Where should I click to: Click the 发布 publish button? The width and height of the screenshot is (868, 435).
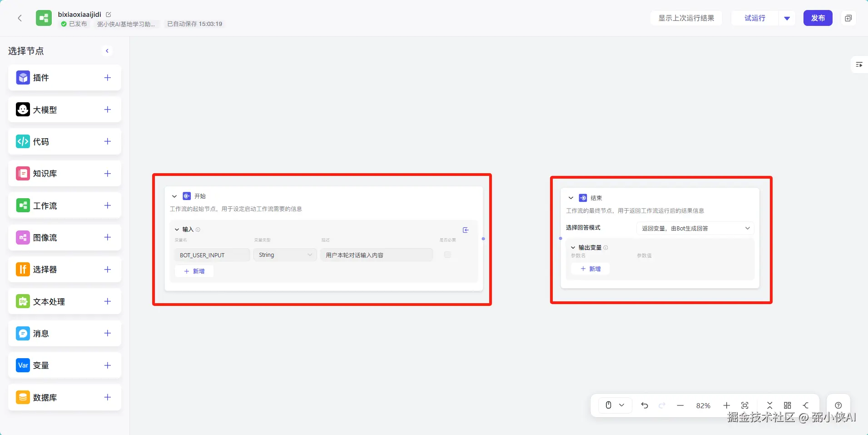818,18
